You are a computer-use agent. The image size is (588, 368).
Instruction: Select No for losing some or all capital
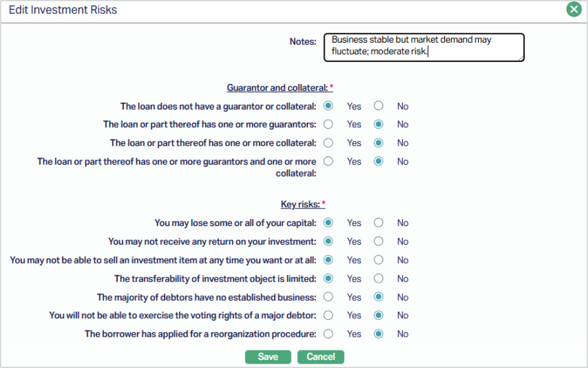click(378, 223)
